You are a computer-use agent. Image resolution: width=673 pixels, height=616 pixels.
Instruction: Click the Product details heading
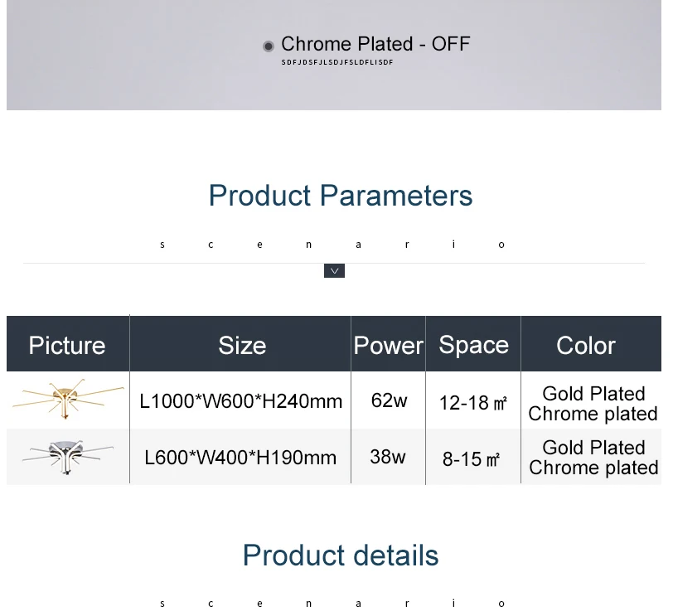pyautogui.click(x=341, y=555)
